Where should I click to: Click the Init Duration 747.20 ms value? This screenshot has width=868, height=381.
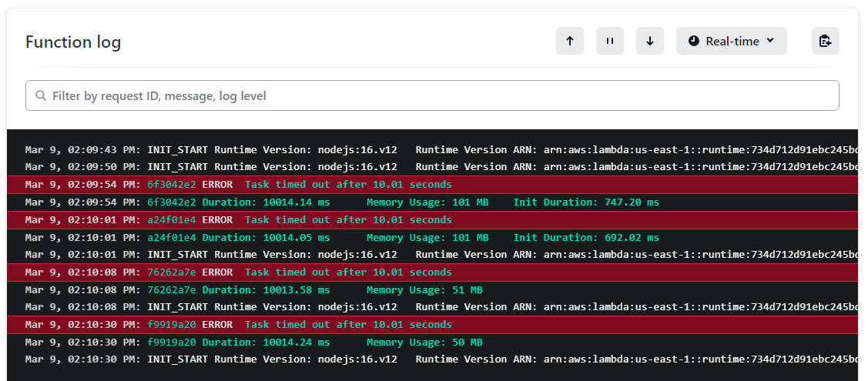point(586,202)
